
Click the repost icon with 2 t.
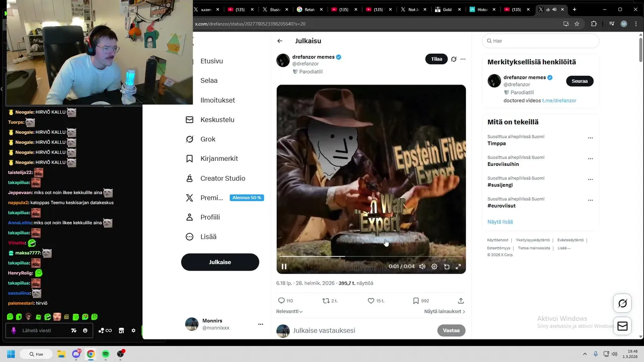click(326, 301)
